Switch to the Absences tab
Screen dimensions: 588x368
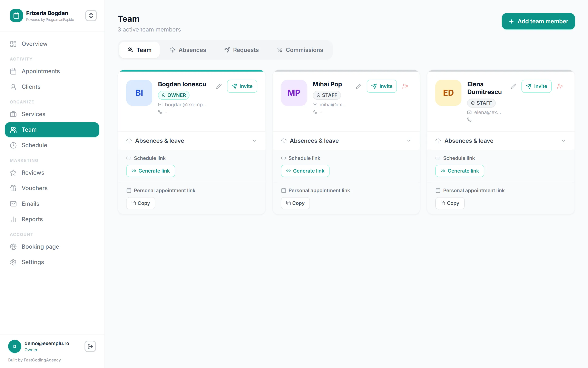[188, 50]
